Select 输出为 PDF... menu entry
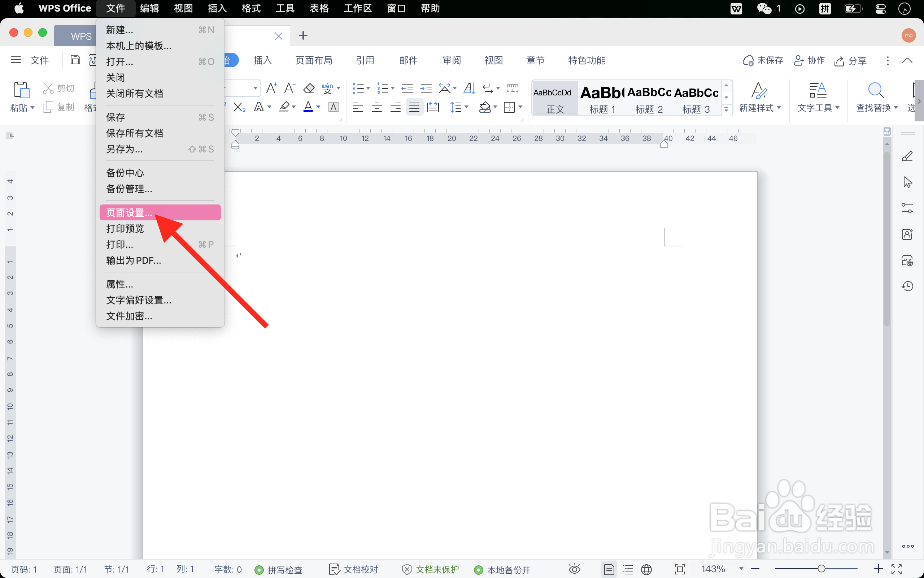This screenshot has height=578, width=924. click(160, 260)
